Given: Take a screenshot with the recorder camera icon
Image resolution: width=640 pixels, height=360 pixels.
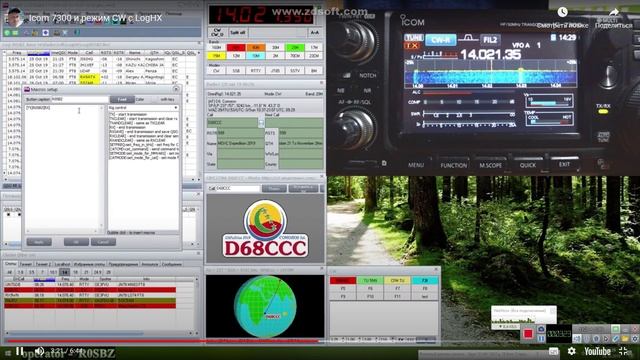Looking at the screenshot, I should pos(541,329).
